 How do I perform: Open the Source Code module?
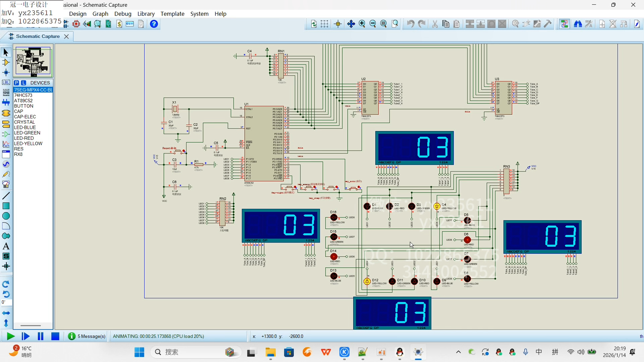pos(130,24)
